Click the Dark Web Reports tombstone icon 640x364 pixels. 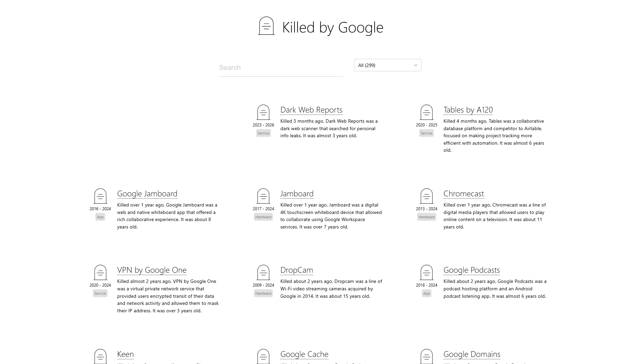(x=263, y=112)
